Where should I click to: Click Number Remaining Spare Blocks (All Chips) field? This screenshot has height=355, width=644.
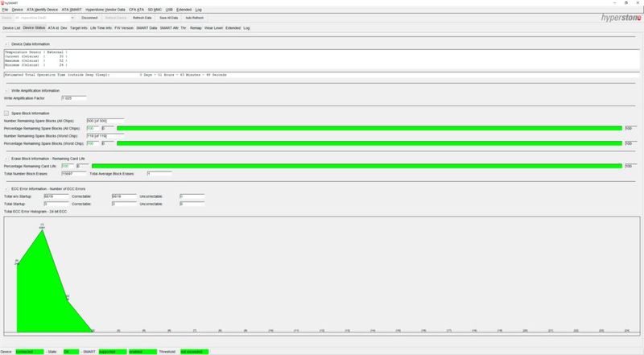tap(105, 121)
